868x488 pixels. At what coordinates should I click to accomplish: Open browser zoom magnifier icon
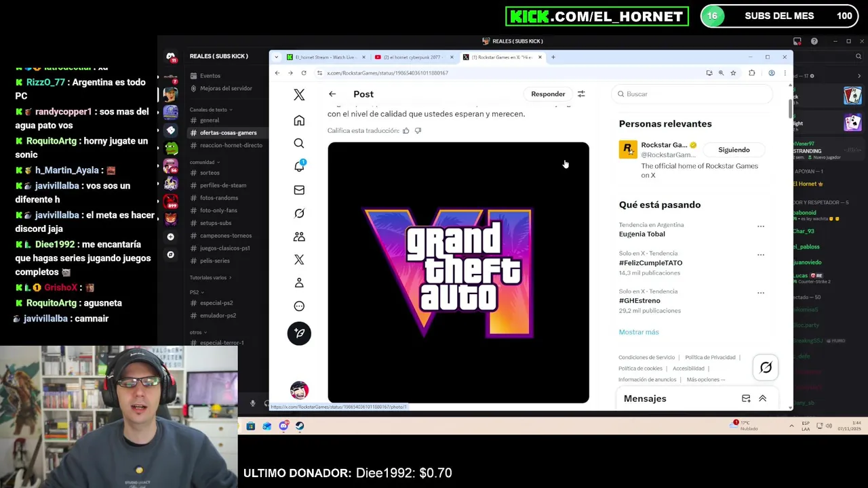[721, 73]
